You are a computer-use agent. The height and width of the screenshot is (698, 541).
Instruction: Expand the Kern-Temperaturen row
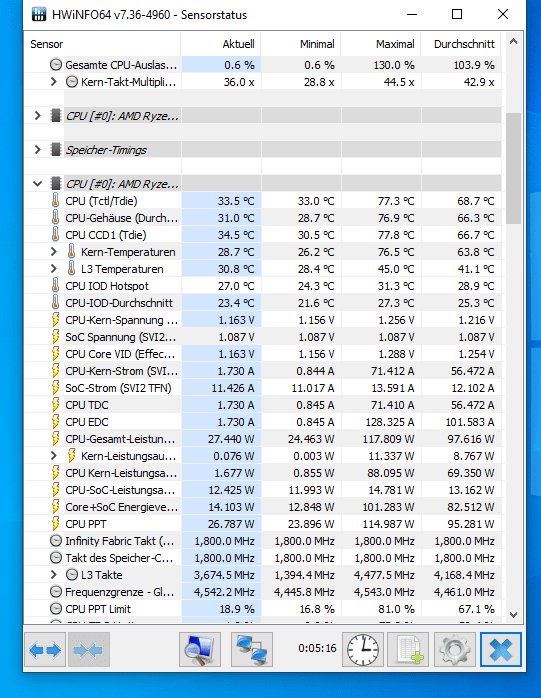(x=53, y=252)
